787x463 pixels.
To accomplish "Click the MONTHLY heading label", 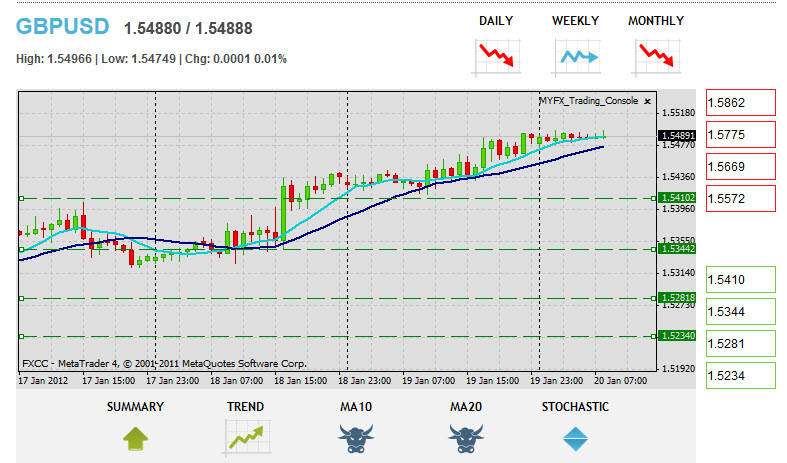I will pyautogui.click(x=656, y=21).
